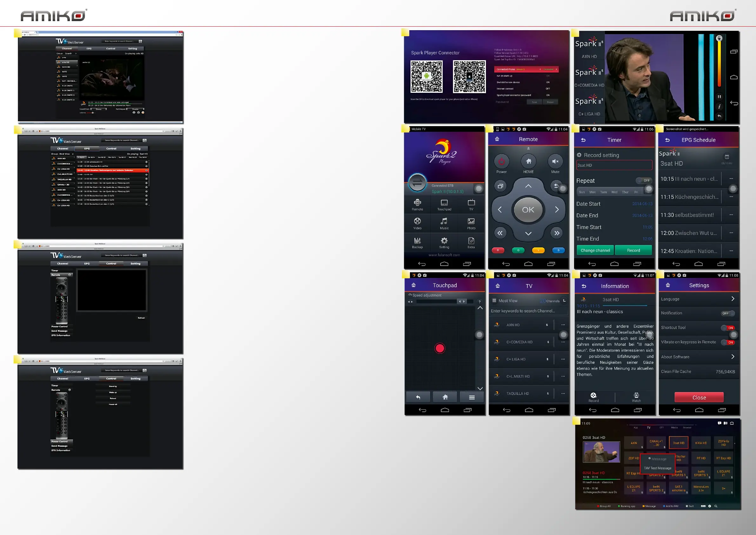This screenshot has height=535, width=756.
Task: Turn off Vibrate on keypress in Remote
Action: coord(728,342)
